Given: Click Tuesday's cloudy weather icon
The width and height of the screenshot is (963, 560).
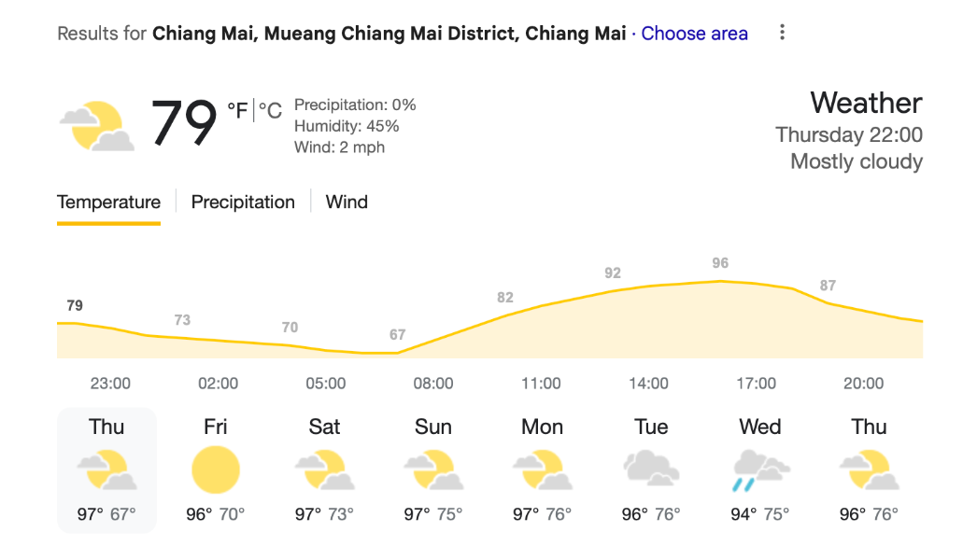Looking at the screenshot, I should point(651,469).
